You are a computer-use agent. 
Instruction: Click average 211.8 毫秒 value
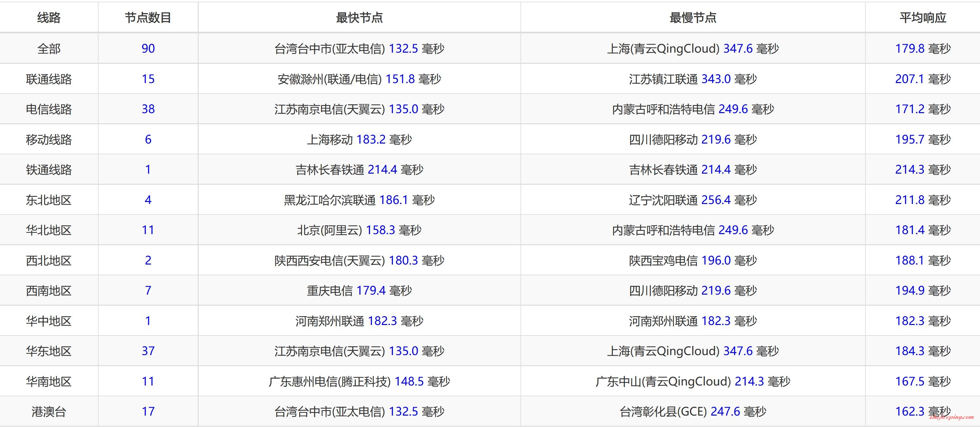[x=922, y=200]
